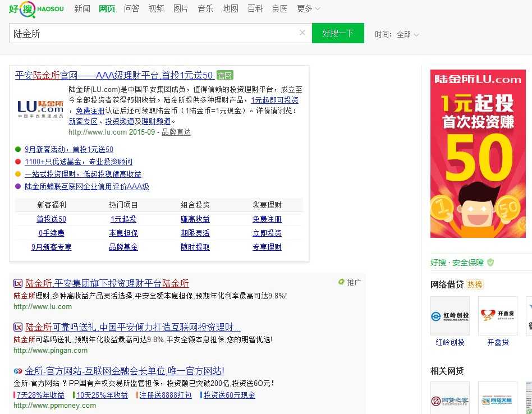Expand the 更多 navigation dropdown
Viewport: 532px width, 414px height.
pos(309,9)
